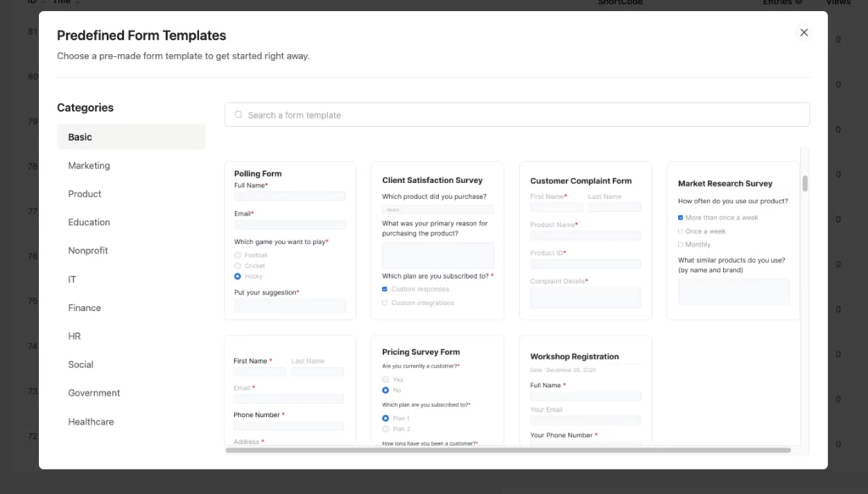The height and width of the screenshot is (494, 868).
Task: Select the Football radio option
Action: coord(237,255)
